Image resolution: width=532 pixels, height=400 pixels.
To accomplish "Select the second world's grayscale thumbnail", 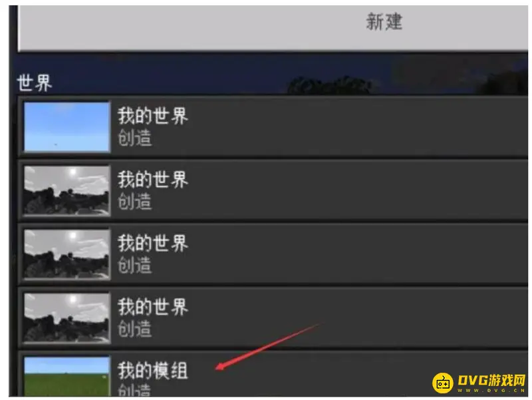I will [x=67, y=190].
